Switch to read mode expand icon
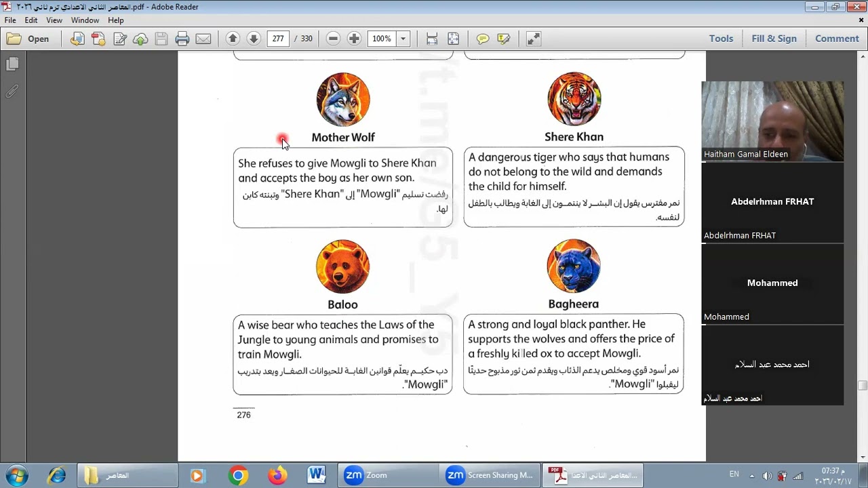The image size is (868, 488). (x=534, y=39)
